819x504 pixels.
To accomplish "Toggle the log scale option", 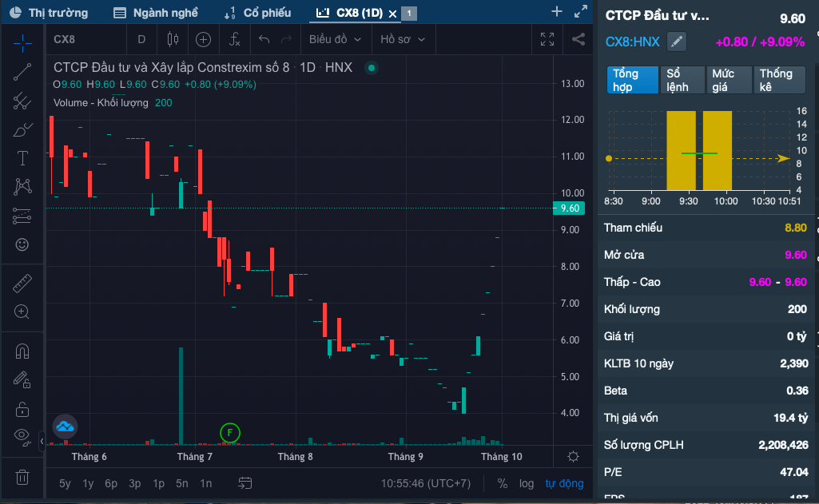I will coord(527,483).
